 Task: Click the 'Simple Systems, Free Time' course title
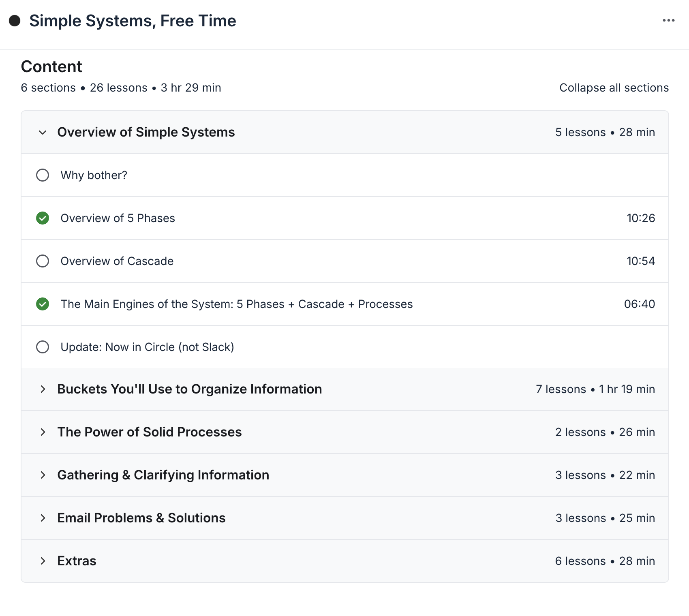133,21
